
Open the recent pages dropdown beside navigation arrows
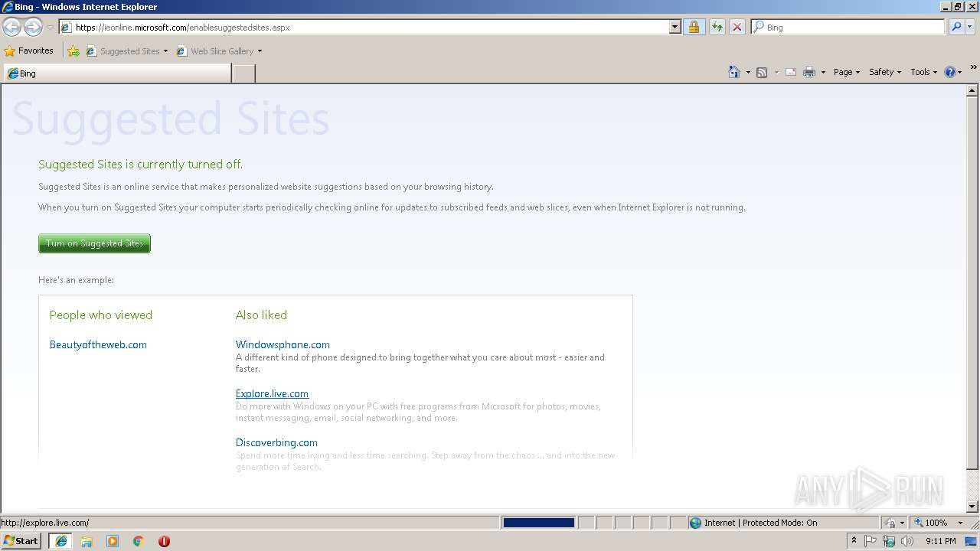click(50, 28)
